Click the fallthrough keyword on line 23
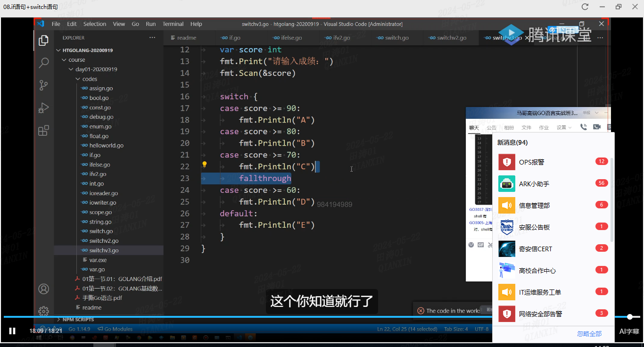Screen dimensions: 644x347 click(265, 178)
